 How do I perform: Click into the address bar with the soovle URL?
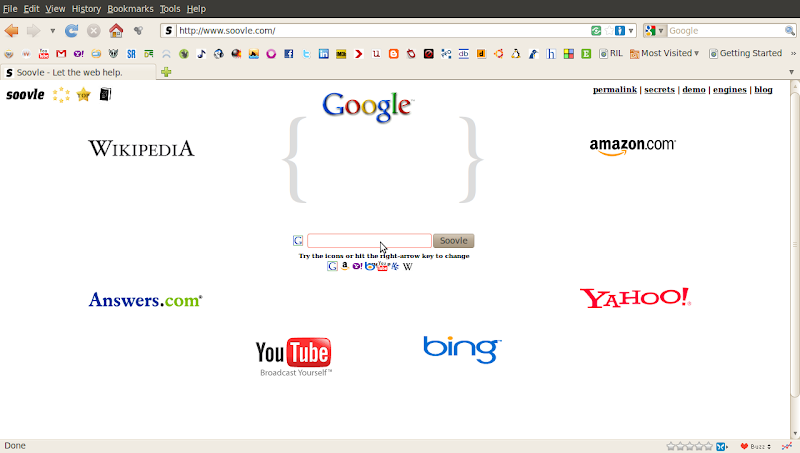383,31
